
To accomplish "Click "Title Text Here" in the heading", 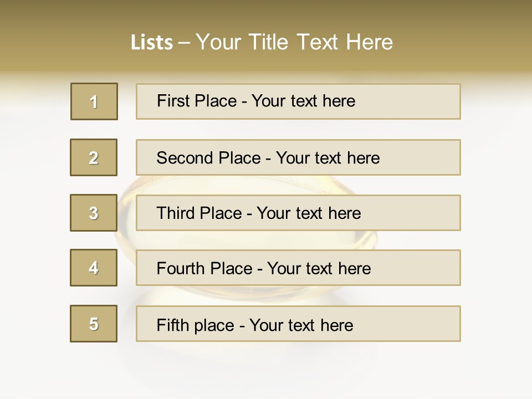I will (321, 42).
